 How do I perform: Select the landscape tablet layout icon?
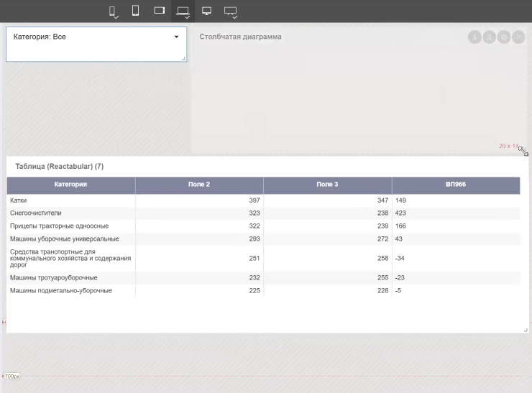point(160,11)
